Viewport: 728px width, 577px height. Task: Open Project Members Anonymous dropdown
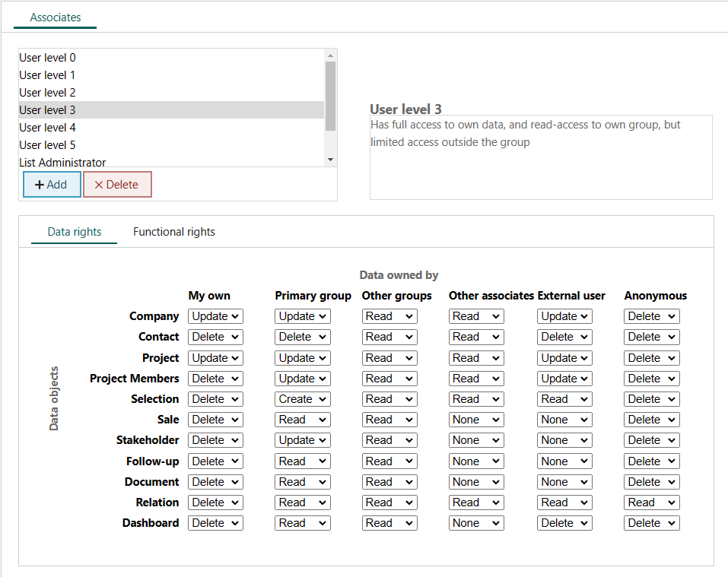point(651,379)
